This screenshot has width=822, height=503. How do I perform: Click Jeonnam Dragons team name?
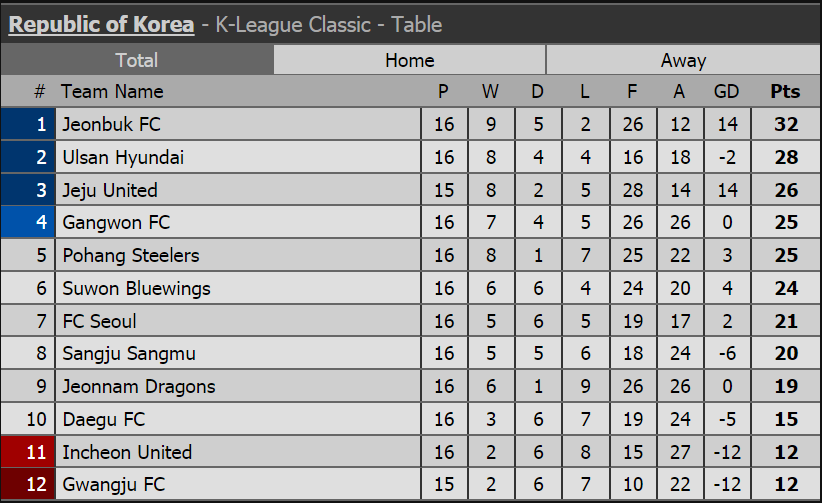coord(139,387)
